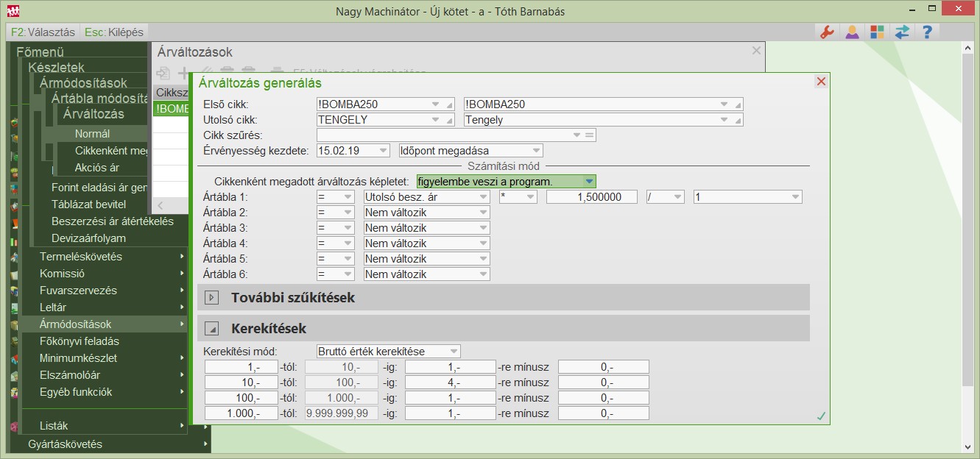The width and height of the screenshot is (980, 459).
Task: Select the Táblázat bevitel menu entry
Action: (89, 204)
